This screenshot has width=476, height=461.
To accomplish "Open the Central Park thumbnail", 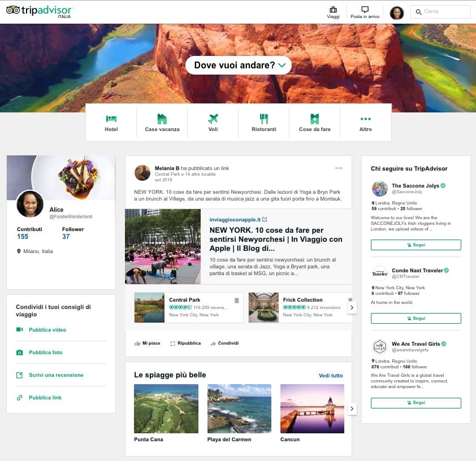I will click(x=149, y=307).
